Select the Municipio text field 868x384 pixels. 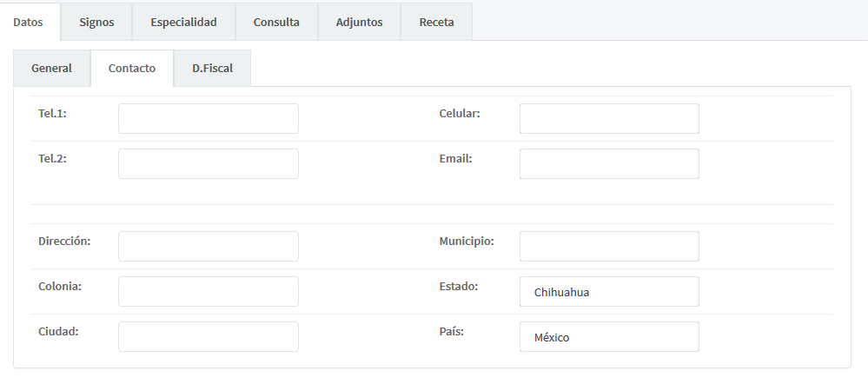609,247
